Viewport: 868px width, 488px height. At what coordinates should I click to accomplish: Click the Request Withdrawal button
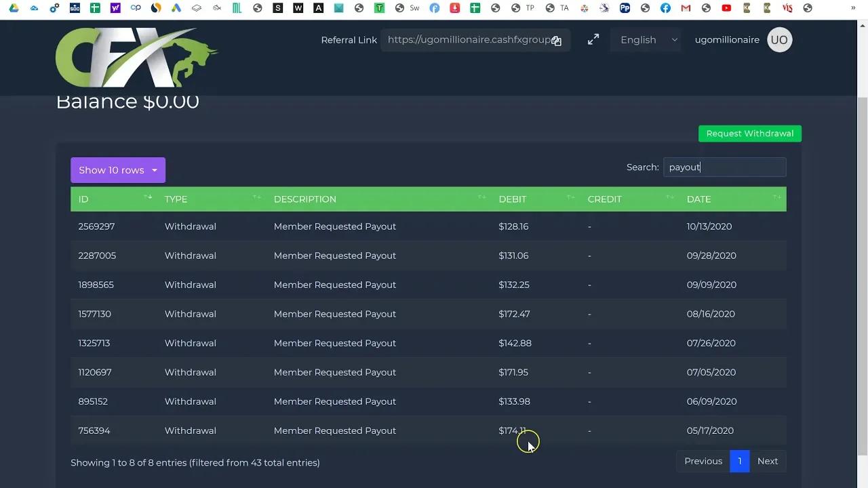coord(749,134)
